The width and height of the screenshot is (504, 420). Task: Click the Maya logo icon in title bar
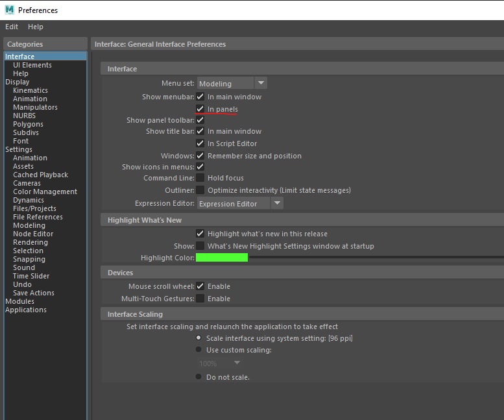pyautogui.click(x=10, y=10)
